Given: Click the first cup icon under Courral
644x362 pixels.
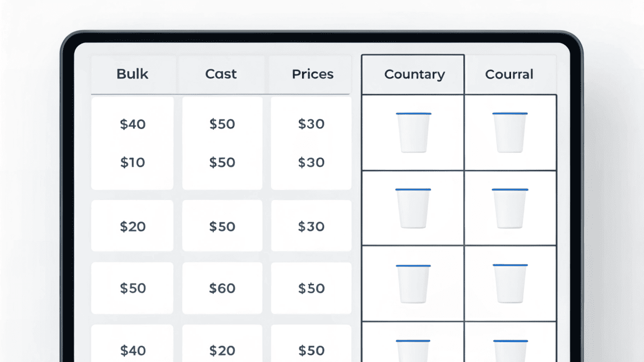Looking at the screenshot, I should (x=510, y=133).
